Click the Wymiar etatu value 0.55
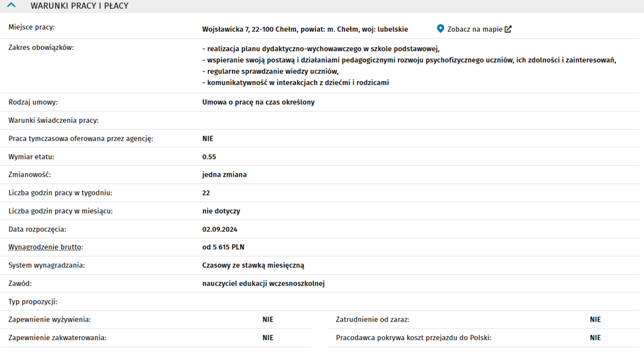 (209, 157)
